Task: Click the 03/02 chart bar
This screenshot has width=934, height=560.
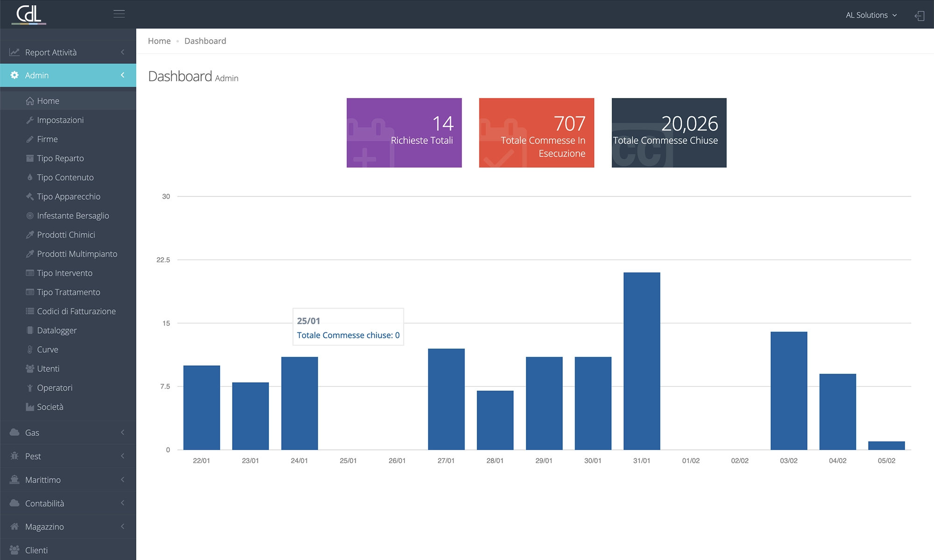Action: point(789,391)
